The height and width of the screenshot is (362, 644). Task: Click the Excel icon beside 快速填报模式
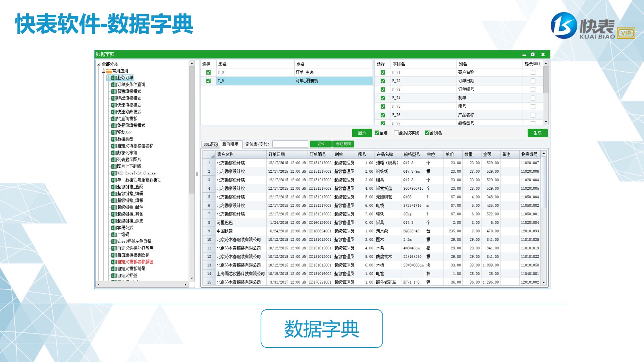click(x=114, y=105)
